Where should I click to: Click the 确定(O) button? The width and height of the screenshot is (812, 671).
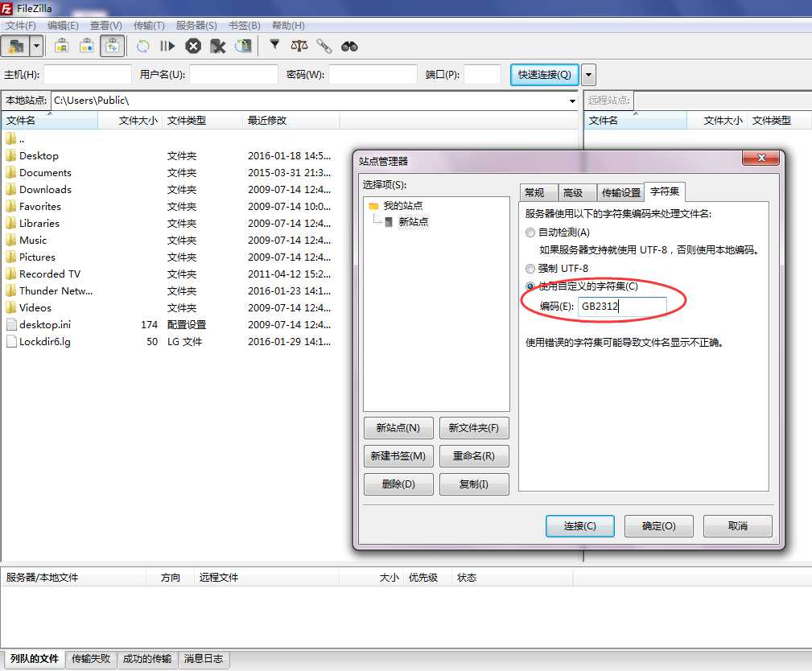(x=659, y=526)
